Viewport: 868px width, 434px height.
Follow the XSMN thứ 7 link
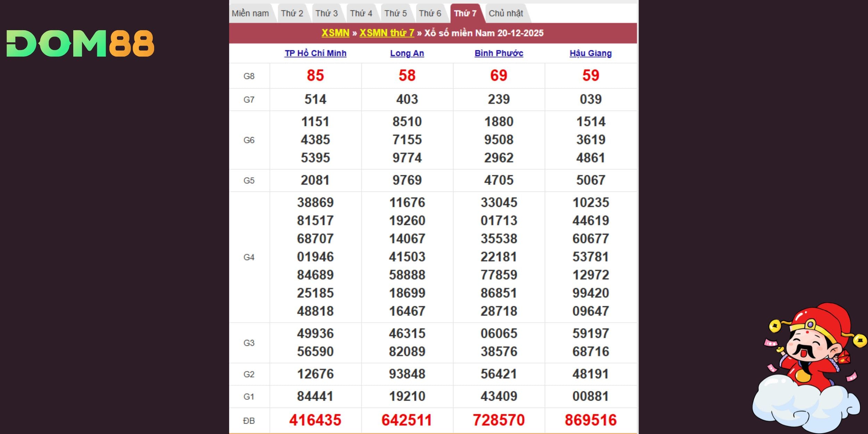(x=386, y=33)
